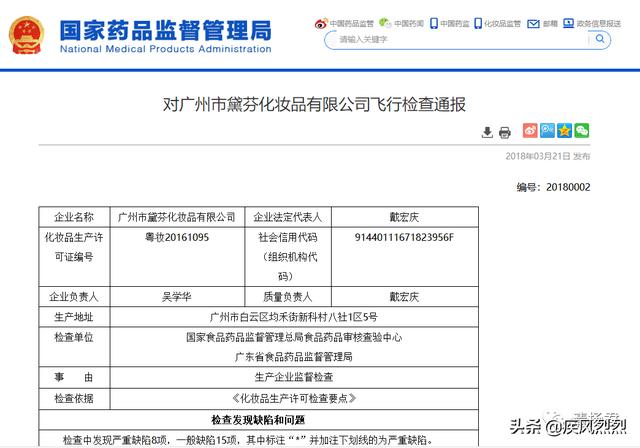Select the 企业名称 label cell
This screenshot has height=448, width=640.
[x=74, y=217]
